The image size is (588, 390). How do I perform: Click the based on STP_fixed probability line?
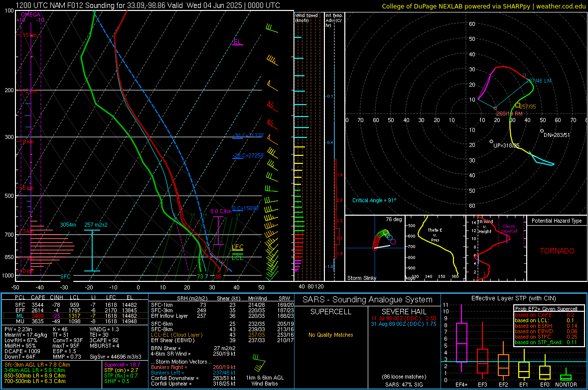click(x=546, y=342)
